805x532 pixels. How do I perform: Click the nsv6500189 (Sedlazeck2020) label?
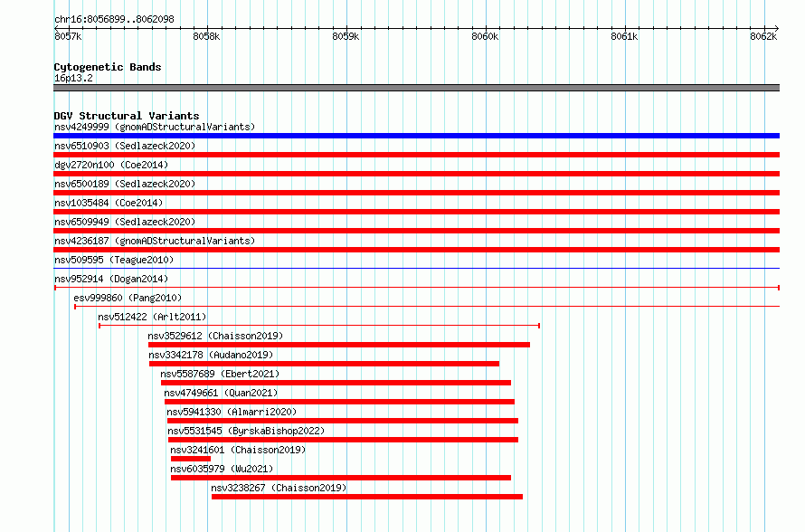coord(125,184)
